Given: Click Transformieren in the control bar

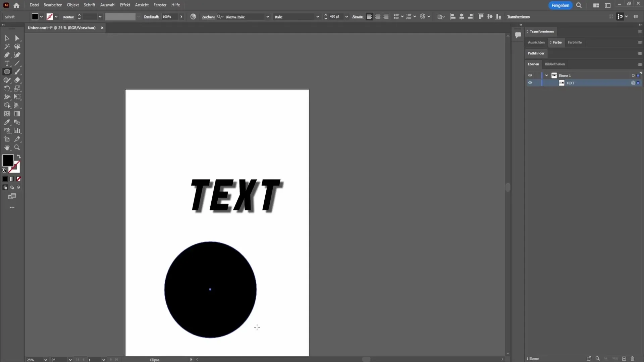Looking at the screenshot, I should 518,17.
